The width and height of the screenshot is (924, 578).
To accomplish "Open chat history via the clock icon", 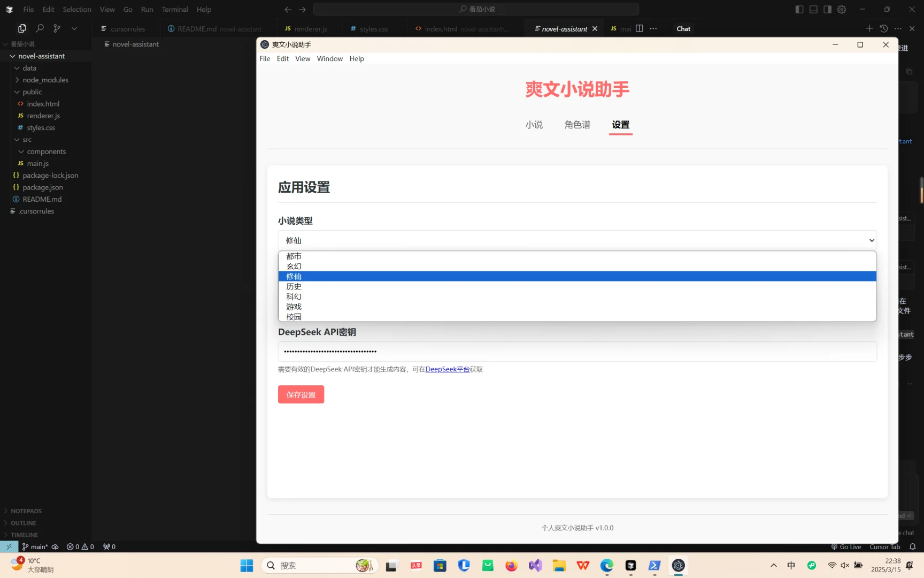I will [x=883, y=28].
